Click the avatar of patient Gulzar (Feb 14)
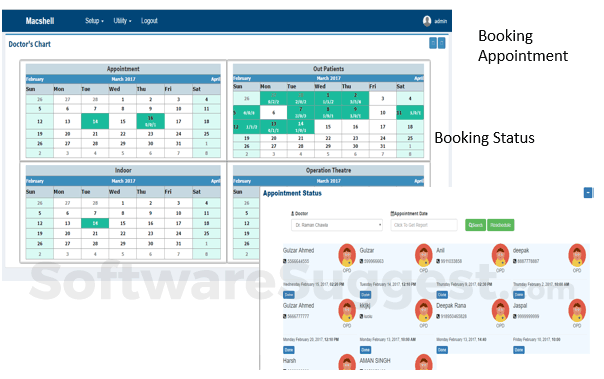 tap(424, 255)
